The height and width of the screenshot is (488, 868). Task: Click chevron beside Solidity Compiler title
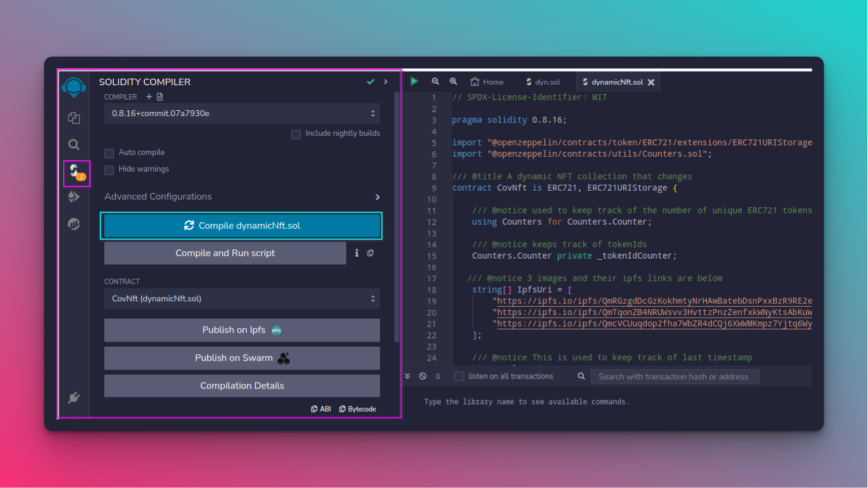pyautogui.click(x=386, y=82)
